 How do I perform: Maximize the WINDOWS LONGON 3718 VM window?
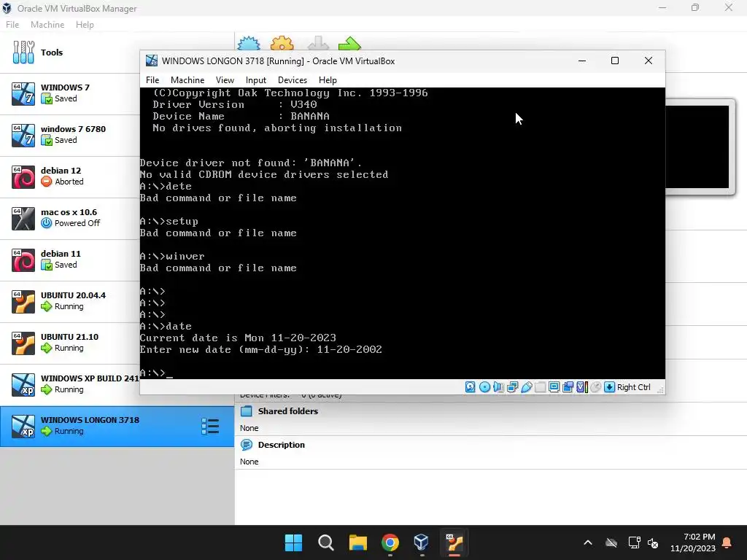[x=615, y=61]
